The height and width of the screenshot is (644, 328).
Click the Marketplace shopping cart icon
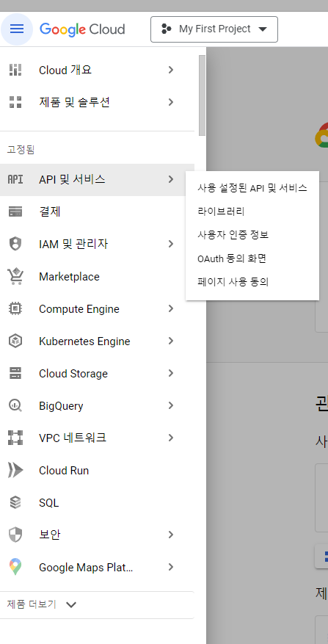coord(15,276)
